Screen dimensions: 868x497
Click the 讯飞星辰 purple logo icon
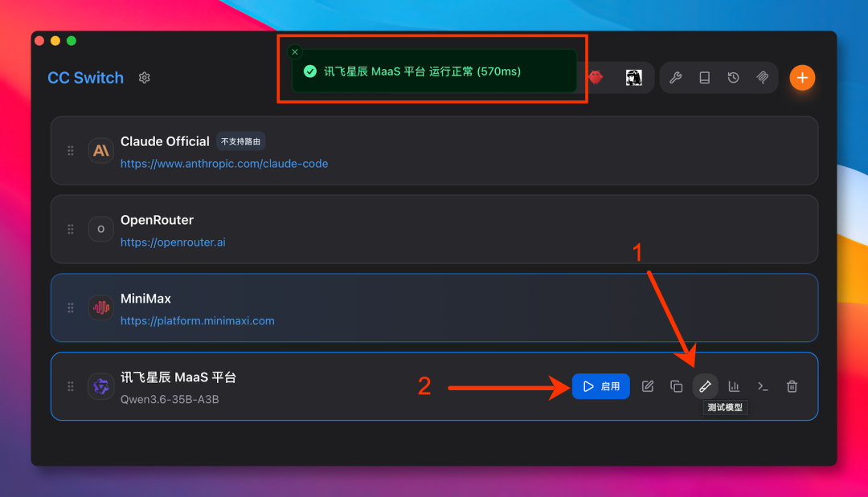pyautogui.click(x=100, y=386)
